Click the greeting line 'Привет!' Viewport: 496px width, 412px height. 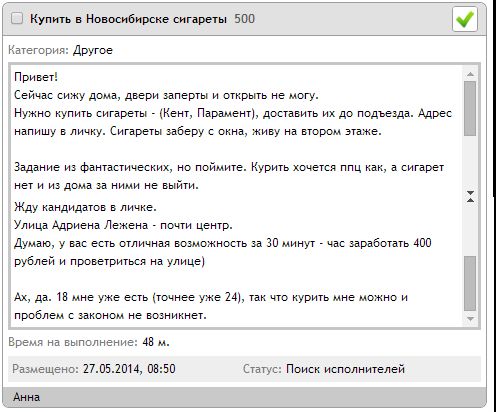[x=36, y=77]
